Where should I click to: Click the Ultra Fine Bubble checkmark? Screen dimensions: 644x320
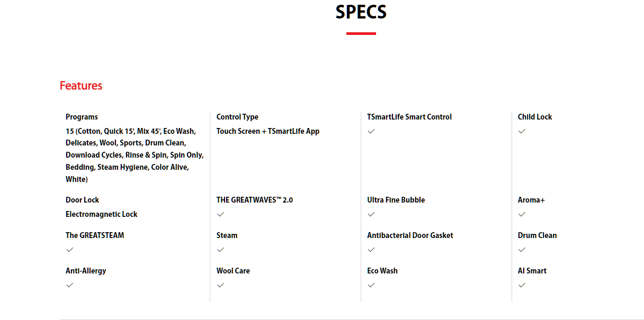tap(371, 214)
